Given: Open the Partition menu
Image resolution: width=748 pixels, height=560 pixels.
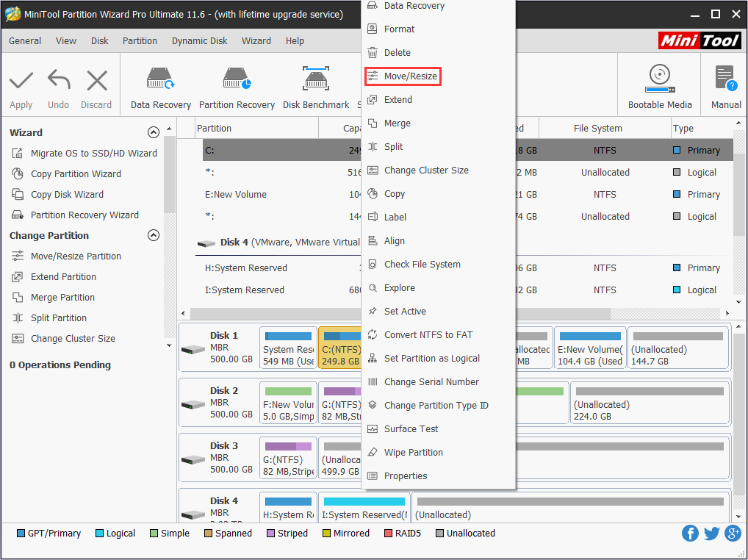Looking at the screenshot, I should 140,41.
